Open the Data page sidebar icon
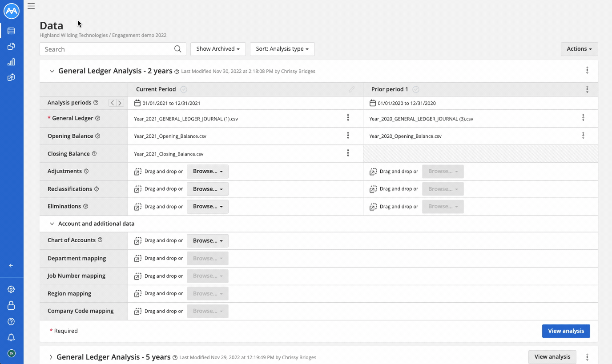 tap(11, 31)
